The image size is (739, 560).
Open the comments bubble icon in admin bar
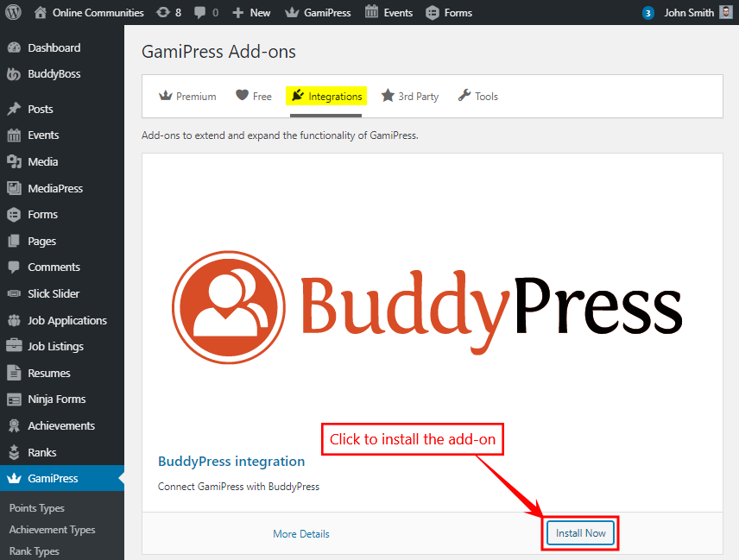pos(200,12)
